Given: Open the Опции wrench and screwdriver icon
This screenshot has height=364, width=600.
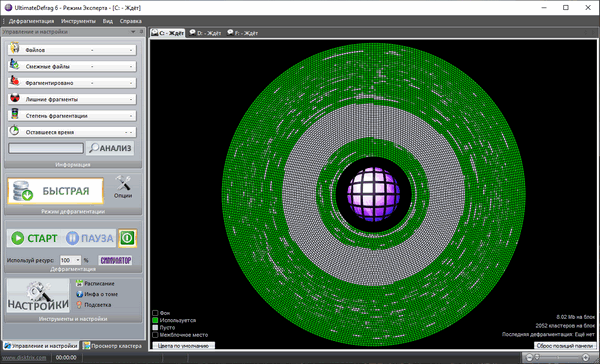Looking at the screenshot, I should tap(123, 187).
